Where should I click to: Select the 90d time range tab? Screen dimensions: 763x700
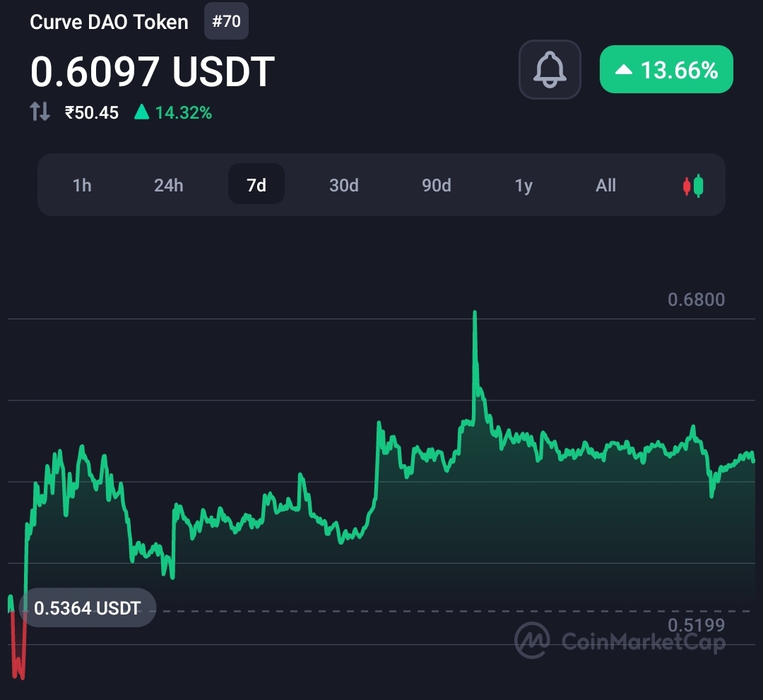(436, 185)
